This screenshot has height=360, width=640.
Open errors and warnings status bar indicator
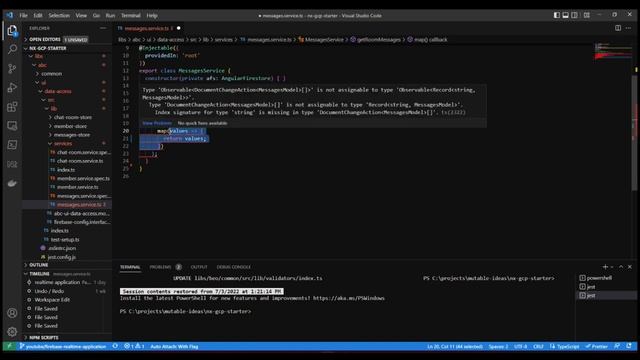pyautogui.click(x=134, y=346)
